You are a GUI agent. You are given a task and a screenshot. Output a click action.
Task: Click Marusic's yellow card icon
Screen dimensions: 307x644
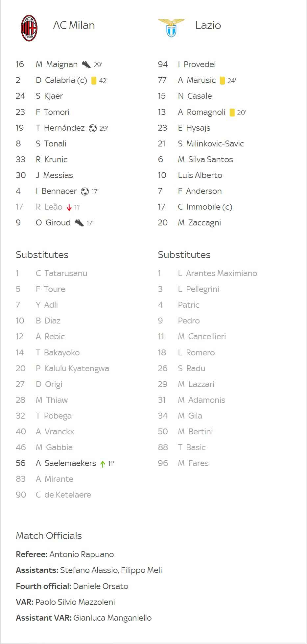[x=222, y=81]
